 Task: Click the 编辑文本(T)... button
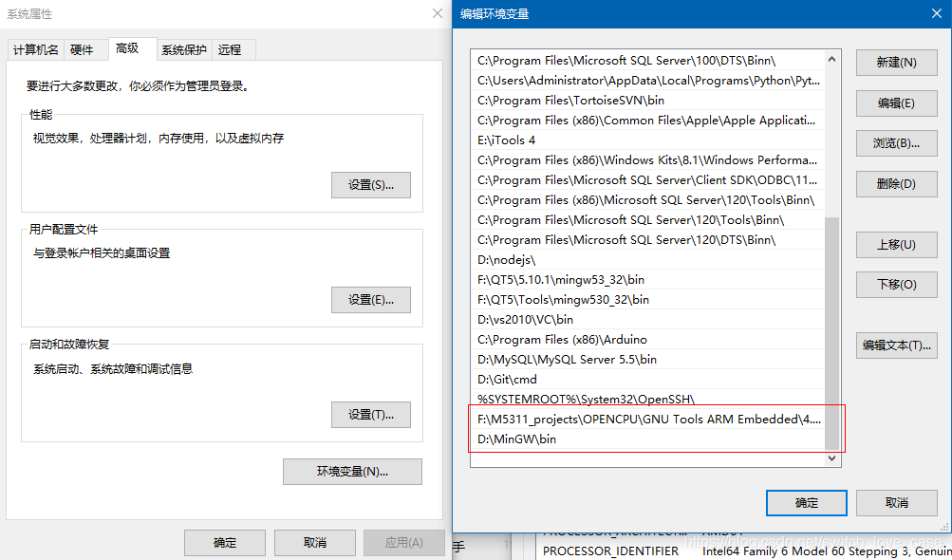(x=897, y=345)
